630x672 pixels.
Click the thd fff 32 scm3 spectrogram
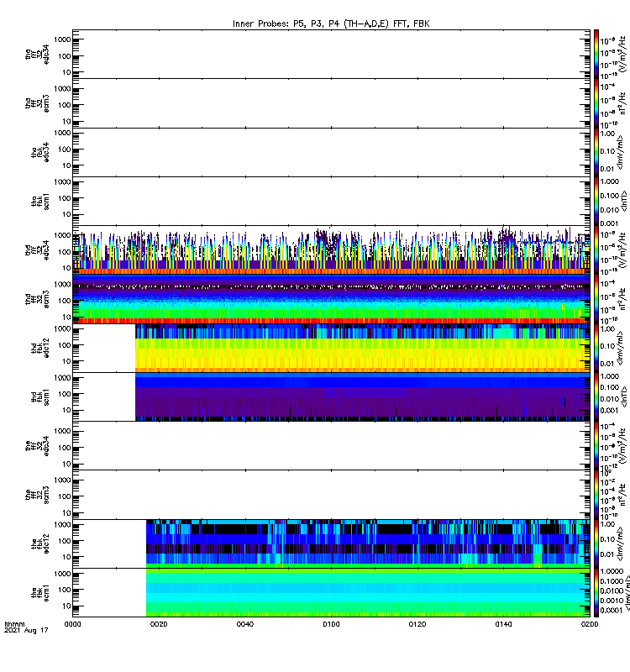click(331, 299)
